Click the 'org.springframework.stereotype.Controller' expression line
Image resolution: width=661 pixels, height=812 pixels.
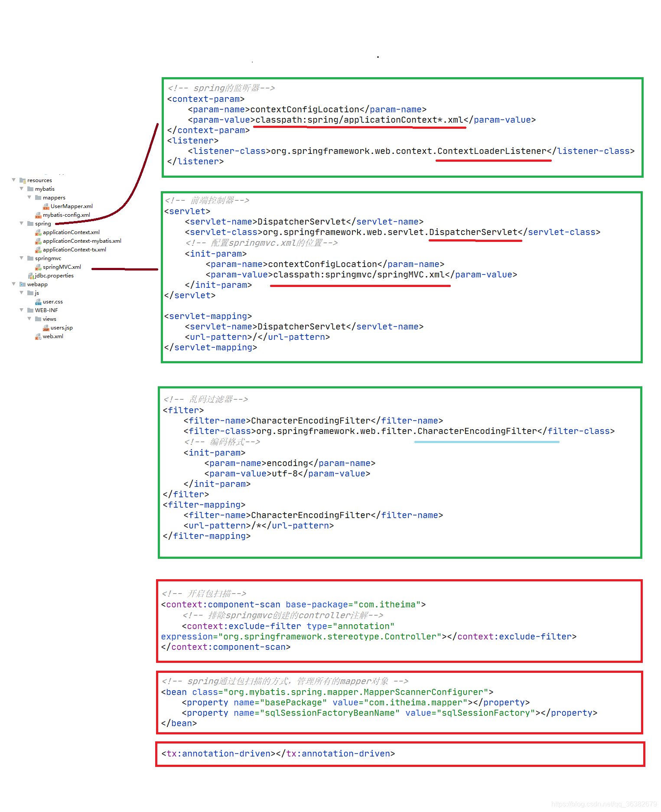pyautogui.click(x=369, y=637)
